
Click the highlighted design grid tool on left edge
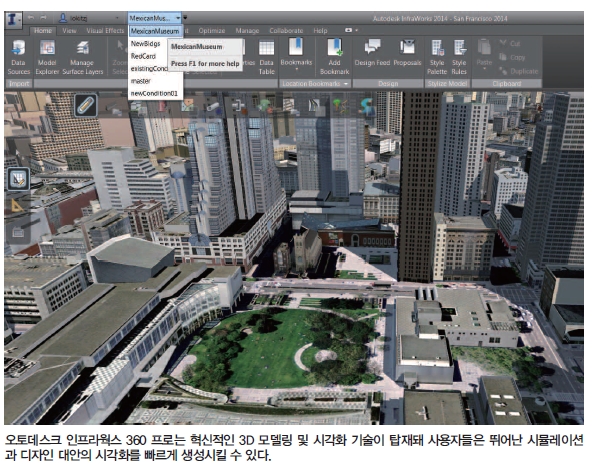click(18, 179)
